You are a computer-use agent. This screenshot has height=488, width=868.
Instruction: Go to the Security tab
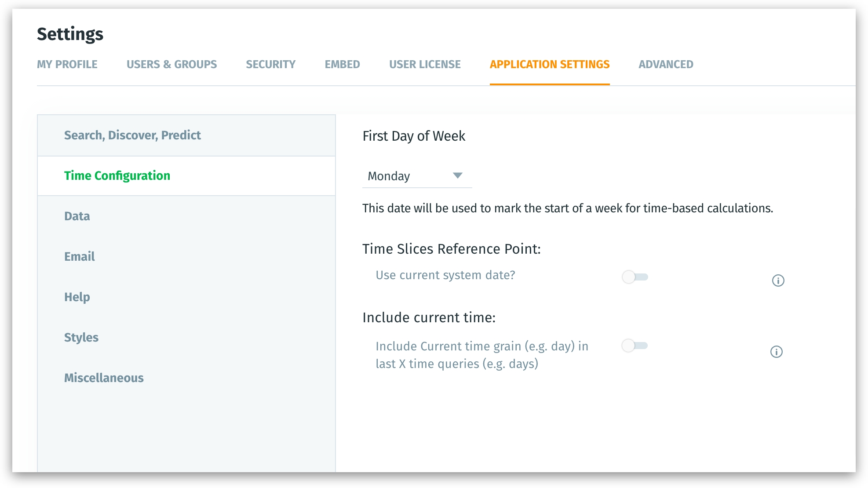(x=270, y=64)
